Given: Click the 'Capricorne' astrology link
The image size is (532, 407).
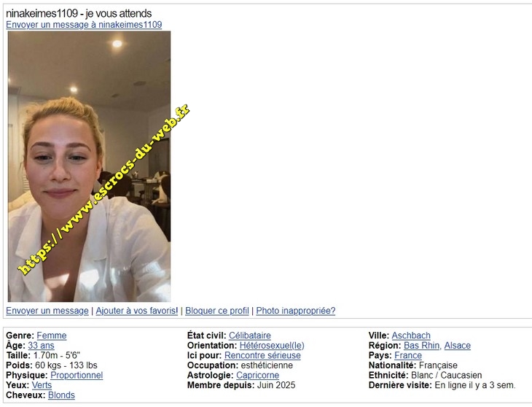Looking at the screenshot, I should tap(257, 375).
